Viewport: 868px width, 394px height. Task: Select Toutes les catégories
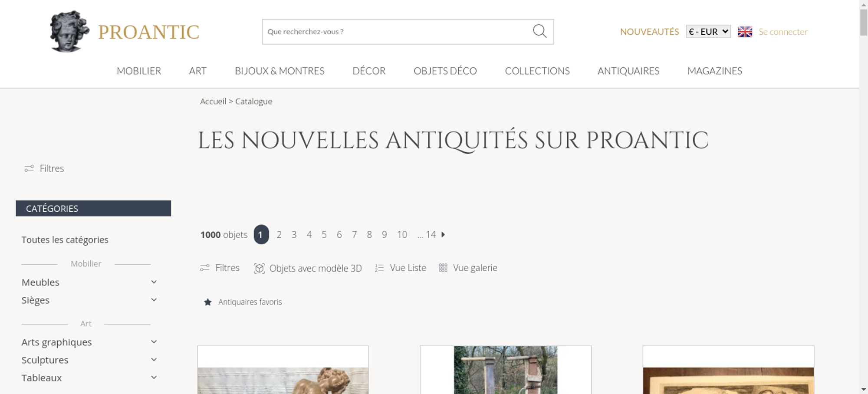tap(65, 240)
